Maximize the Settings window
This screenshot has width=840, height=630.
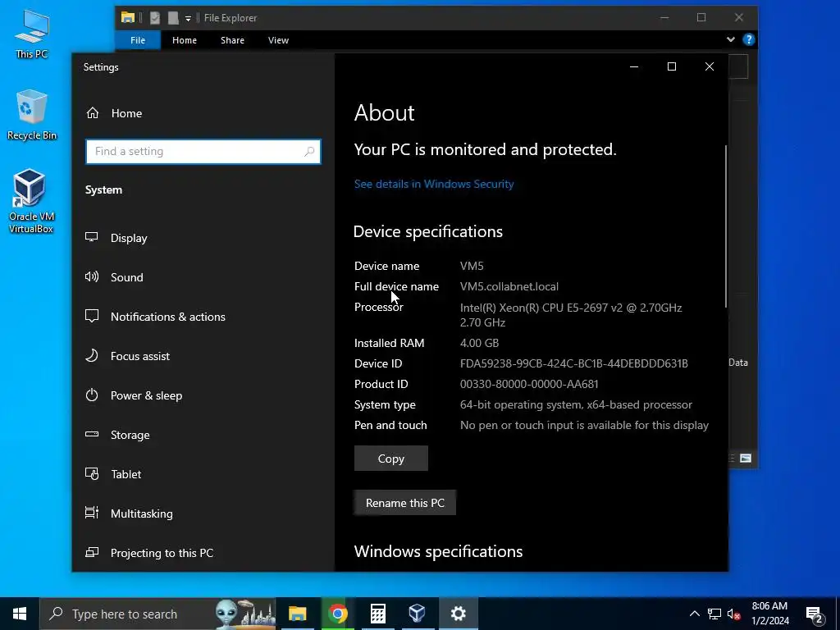672,66
